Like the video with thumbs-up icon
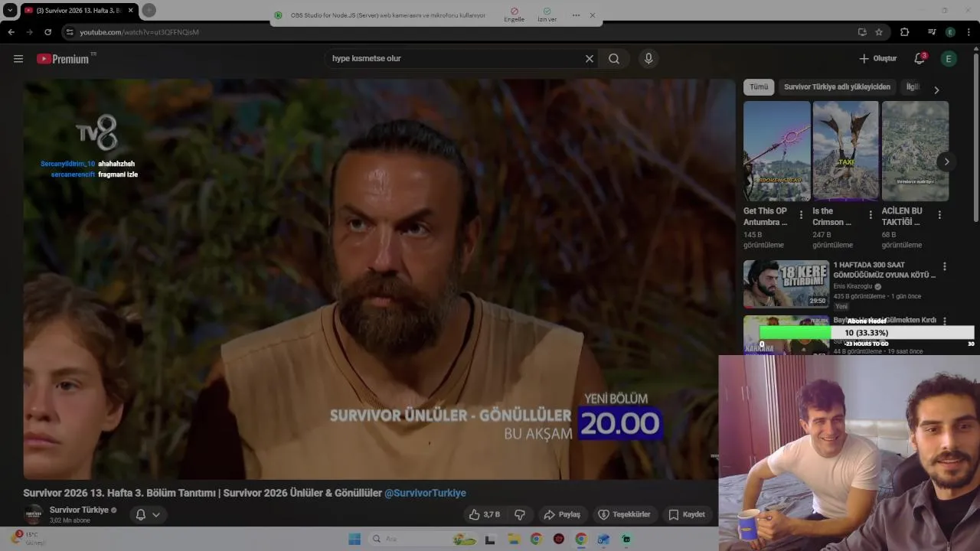Screen dimensions: 980x551 (485, 514)
